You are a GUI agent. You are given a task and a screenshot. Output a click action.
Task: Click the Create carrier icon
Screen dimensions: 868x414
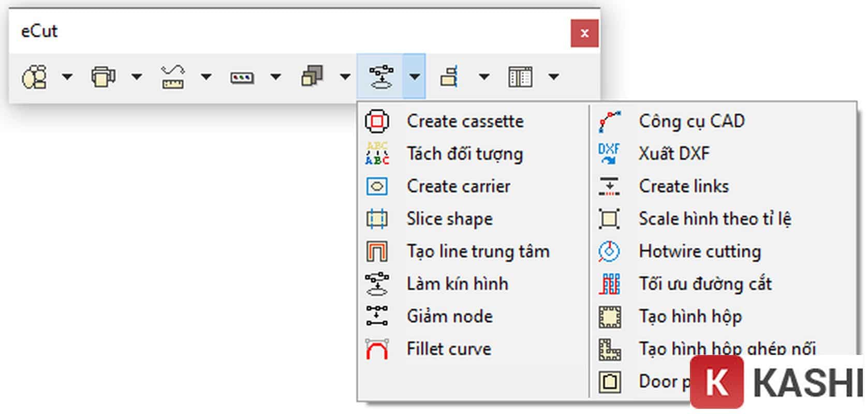pos(377,186)
